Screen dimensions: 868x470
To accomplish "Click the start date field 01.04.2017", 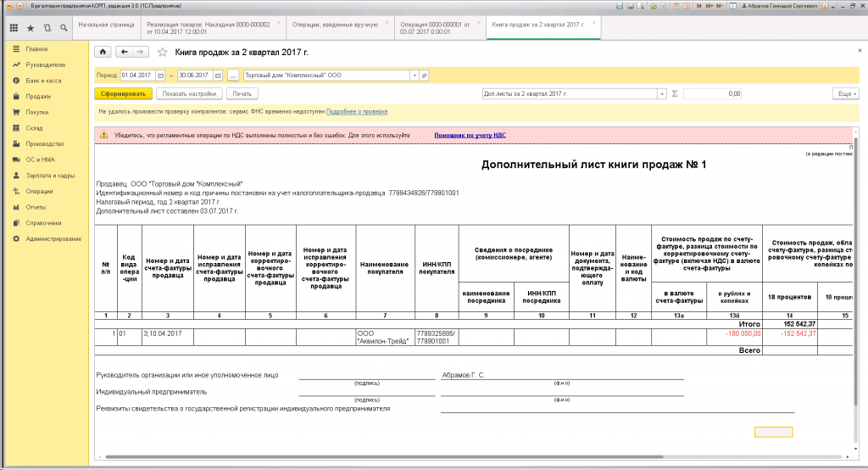I will click(138, 76).
